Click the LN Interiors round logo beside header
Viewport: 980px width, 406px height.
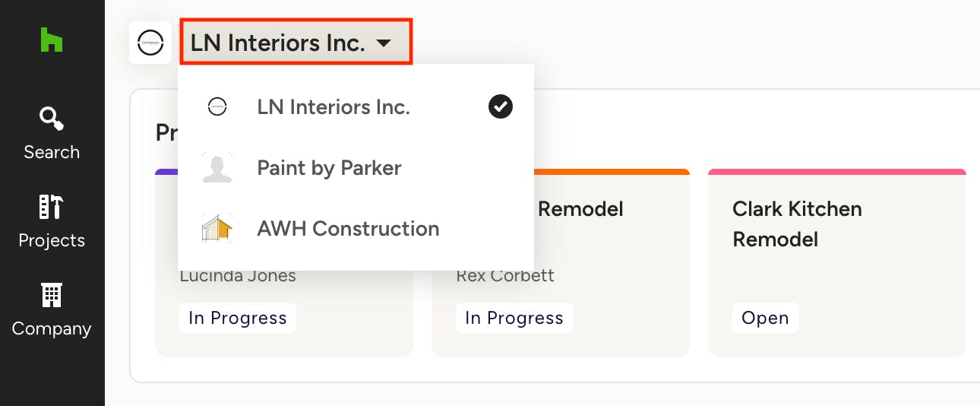coord(150,43)
